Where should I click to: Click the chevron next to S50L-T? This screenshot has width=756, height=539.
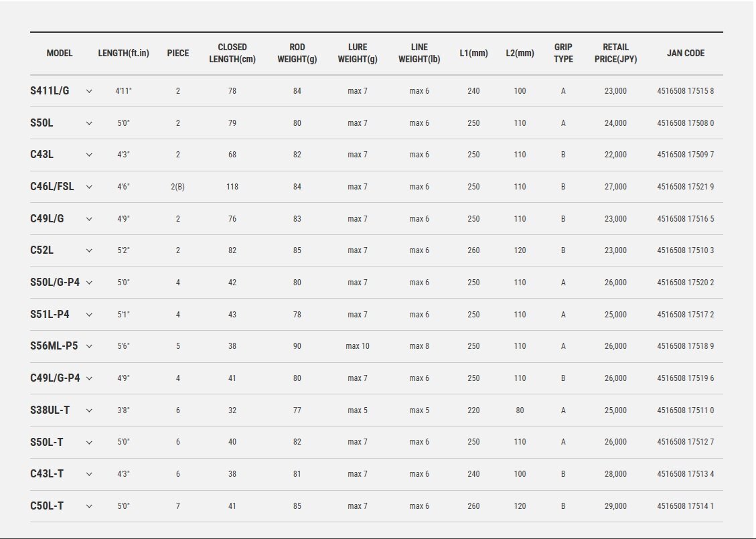(89, 442)
